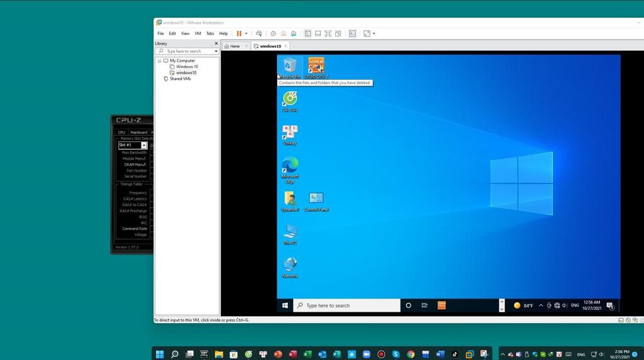644x360 pixels.
Task: Open Snapshot Manager from the toolbar
Action: click(294, 34)
